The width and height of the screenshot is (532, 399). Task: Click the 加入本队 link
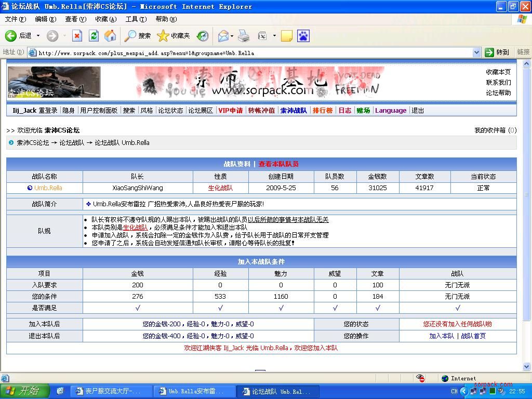441,336
